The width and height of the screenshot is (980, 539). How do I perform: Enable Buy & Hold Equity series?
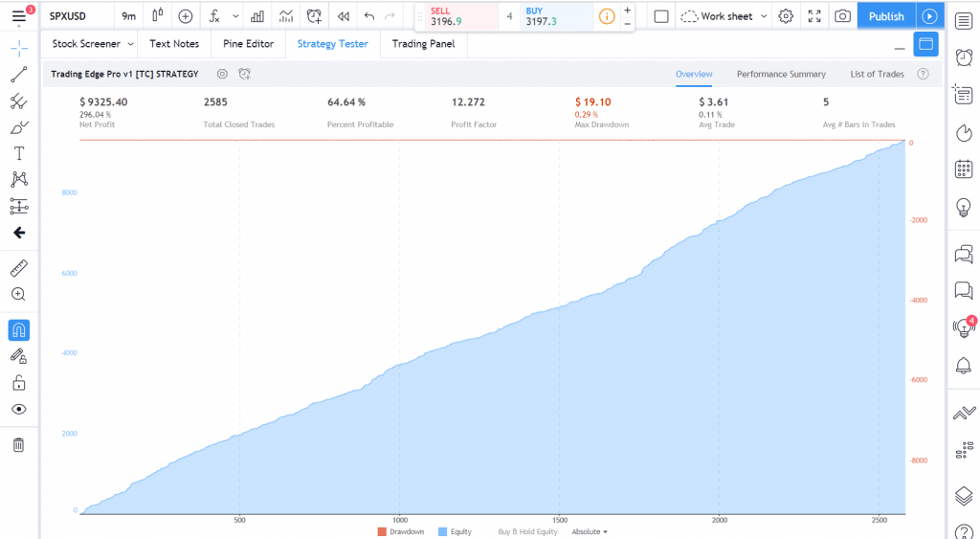tap(527, 531)
